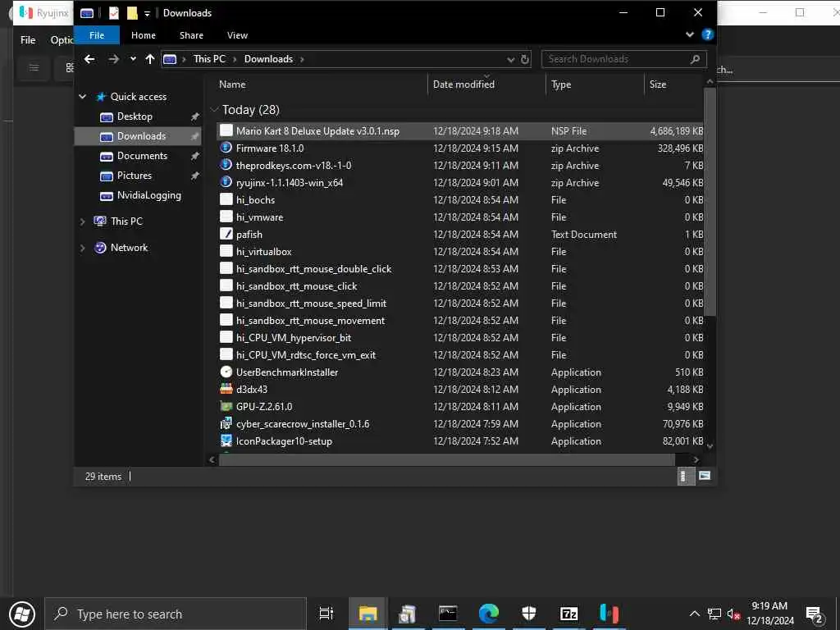Click the Properties quick access toolbar icon

coord(113,13)
